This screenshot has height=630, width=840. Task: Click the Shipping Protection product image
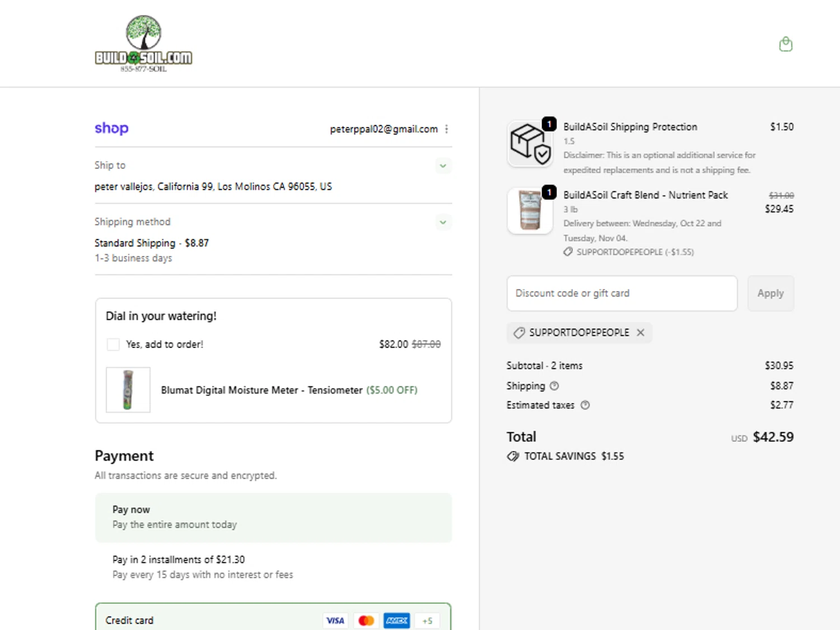tap(530, 144)
